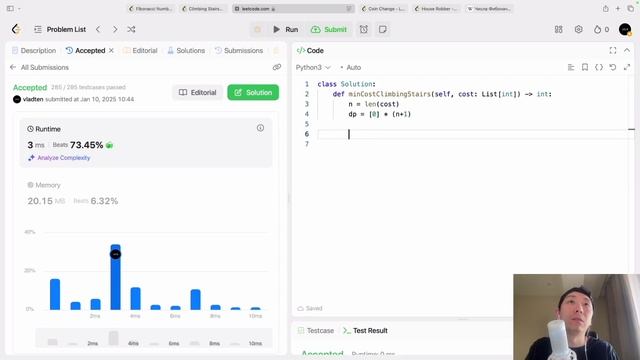
Task: Switch to the Editorial tab
Action: click(140, 51)
